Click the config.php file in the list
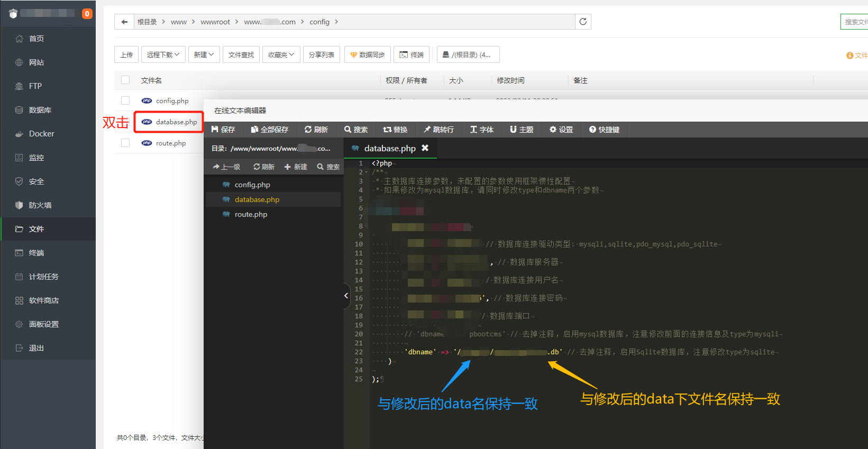Viewport: 868px width, 449px height. click(172, 100)
